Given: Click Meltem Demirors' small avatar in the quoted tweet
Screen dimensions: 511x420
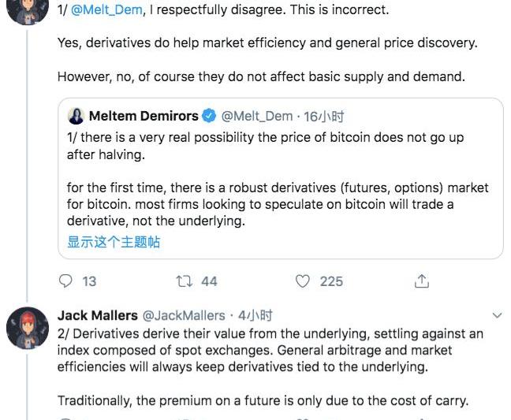Looking at the screenshot, I should [x=76, y=117].
